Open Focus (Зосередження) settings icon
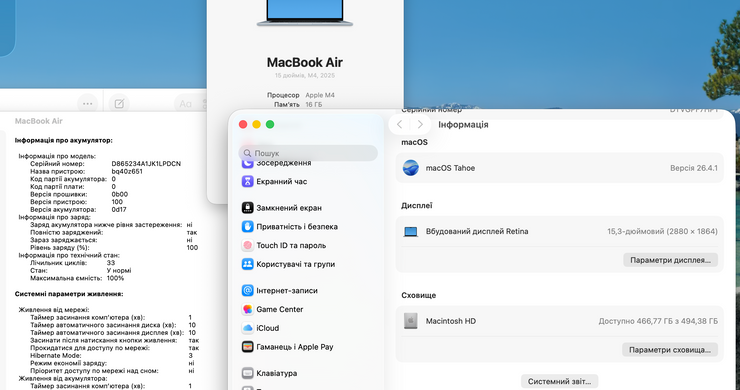Viewport: 740px width, 390px height. 247,163
